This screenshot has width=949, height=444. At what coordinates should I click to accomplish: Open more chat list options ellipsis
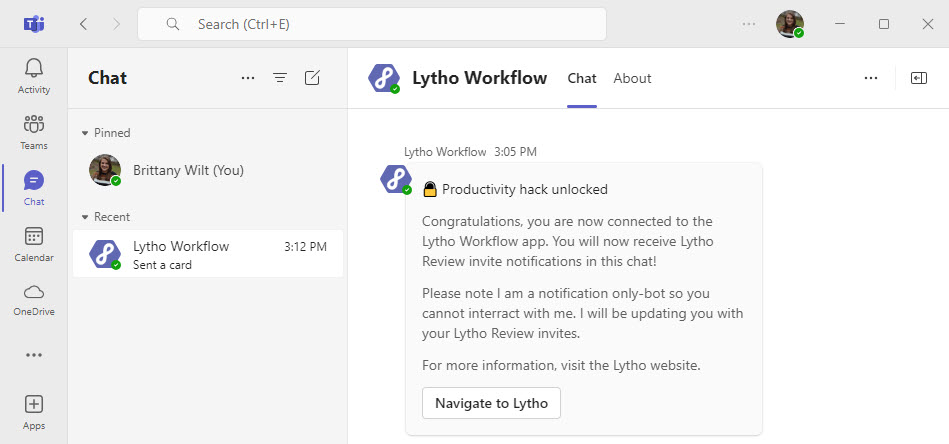[x=248, y=78]
